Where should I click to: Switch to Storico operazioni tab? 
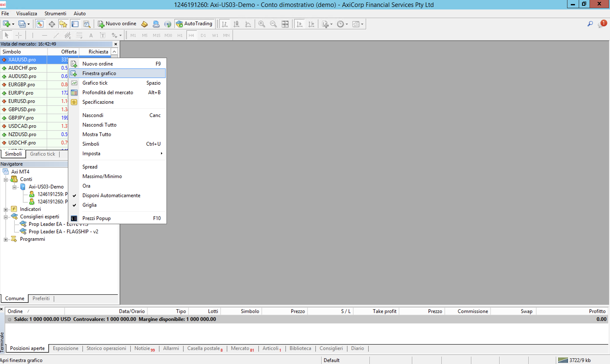[106, 348]
